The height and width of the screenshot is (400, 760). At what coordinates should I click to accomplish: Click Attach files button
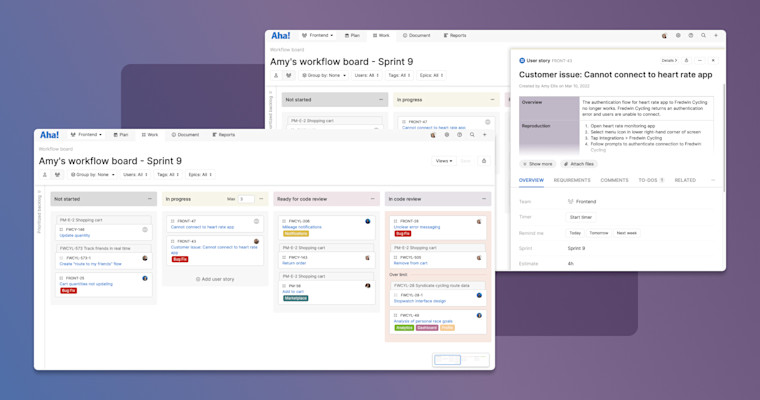coord(579,164)
